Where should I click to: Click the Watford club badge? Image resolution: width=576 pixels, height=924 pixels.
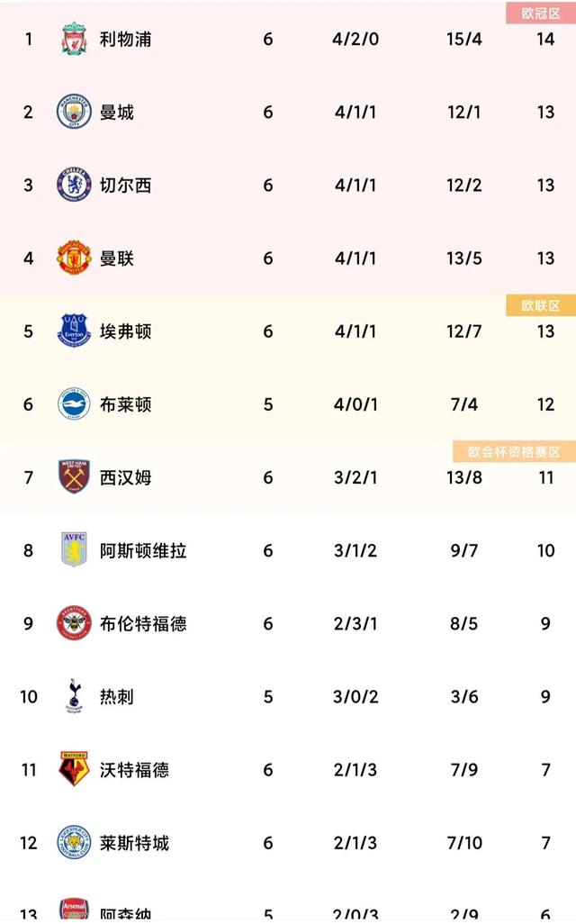pyautogui.click(x=74, y=768)
